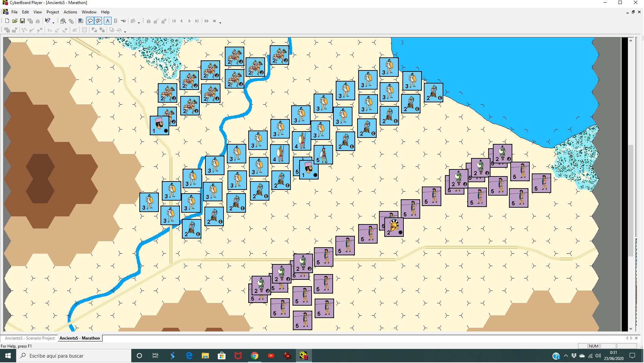644x363 pixels.
Task: Click the first icon in the second toolbar row
Action: coord(7,30)
